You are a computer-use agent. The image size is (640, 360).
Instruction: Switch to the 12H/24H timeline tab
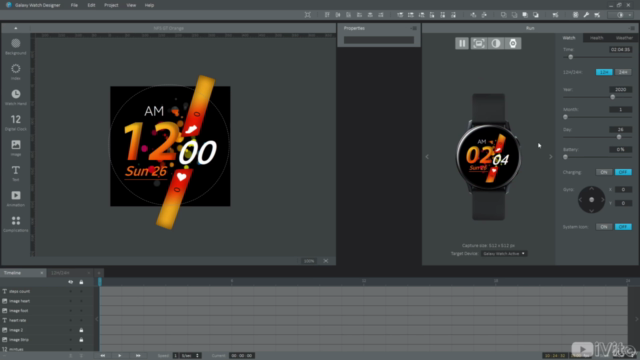[60, 273]
